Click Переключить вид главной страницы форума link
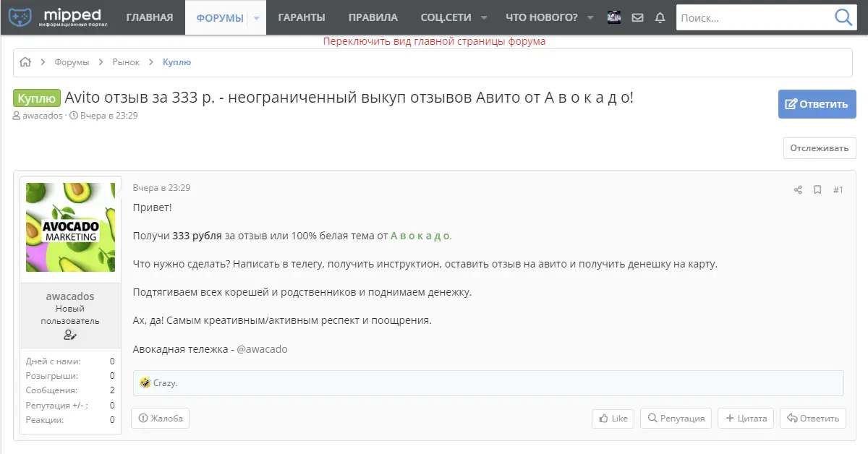868x454 pixels. pos(434,41)
